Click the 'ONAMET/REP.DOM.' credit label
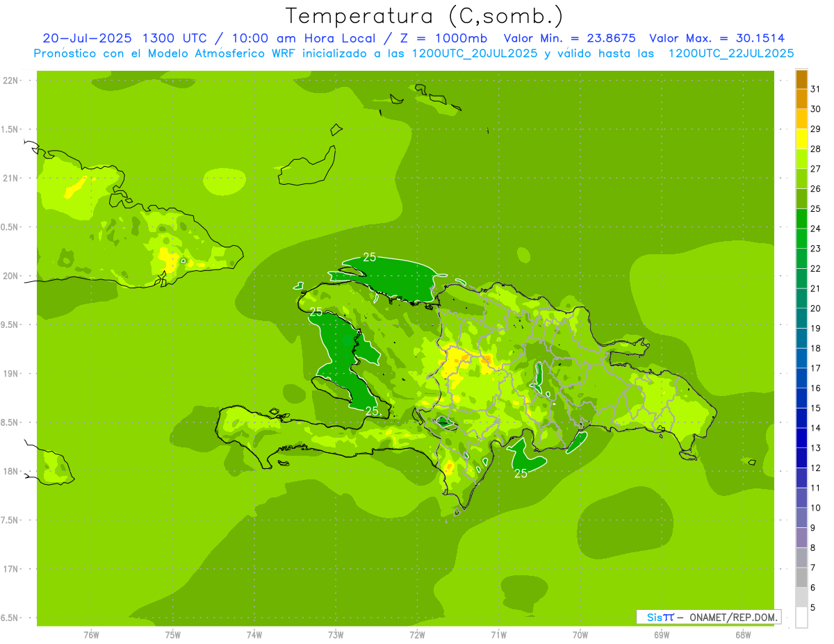Image resolution: width=834 pixels, height=644 pixels. click(733, 617)
